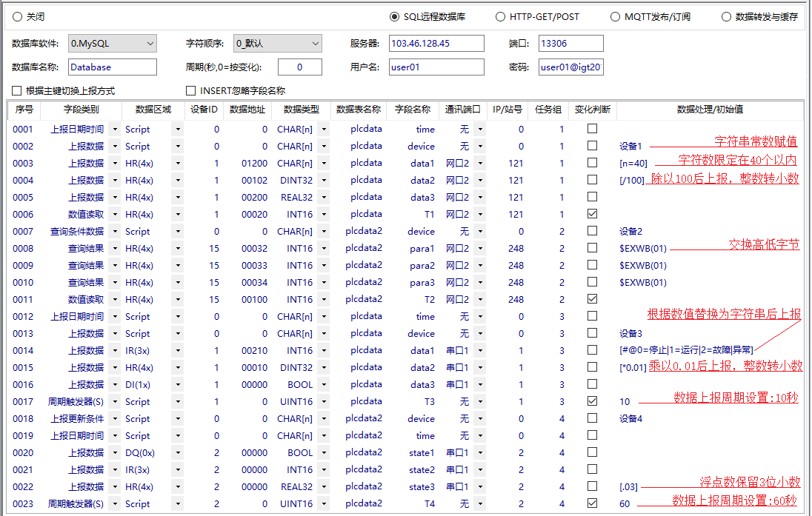Click the 服务器 IP address field

[x=436, y=44]
